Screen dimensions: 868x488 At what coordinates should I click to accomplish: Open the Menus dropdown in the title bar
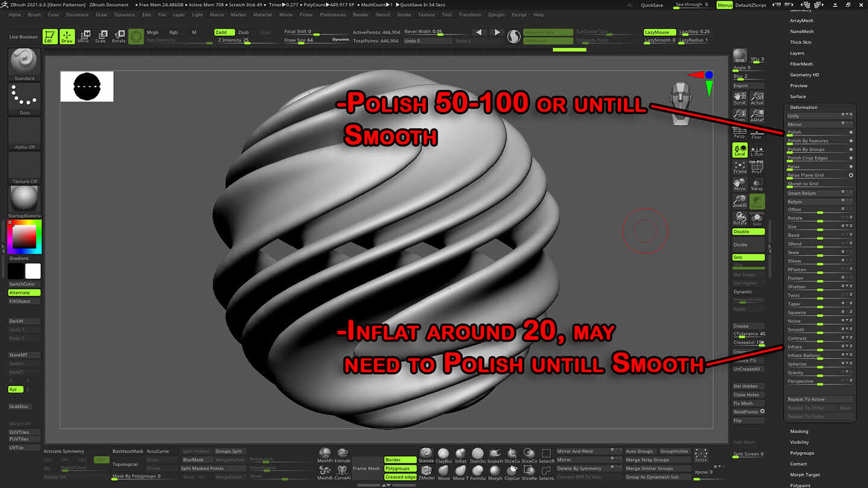(x=724, y=5)
